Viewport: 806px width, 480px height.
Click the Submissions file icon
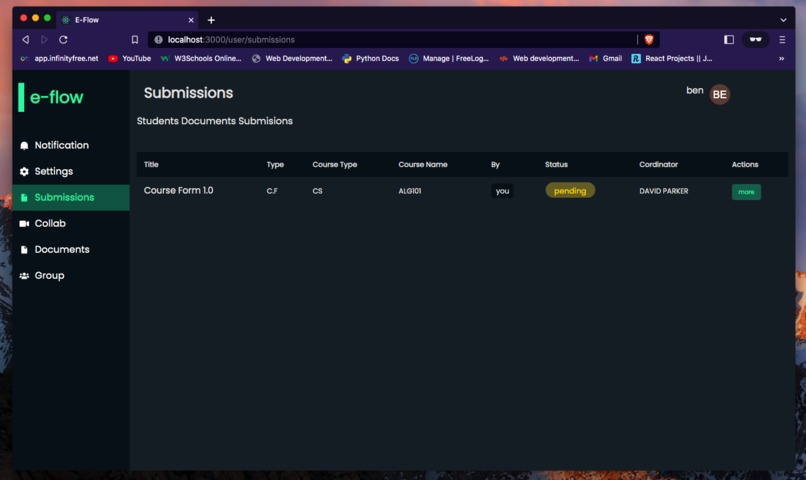pyautogui.click(x=24, y=198)
